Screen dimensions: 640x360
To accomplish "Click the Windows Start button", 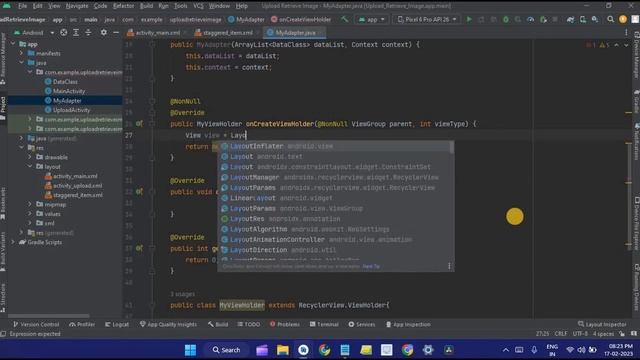I will click(190, 350).
